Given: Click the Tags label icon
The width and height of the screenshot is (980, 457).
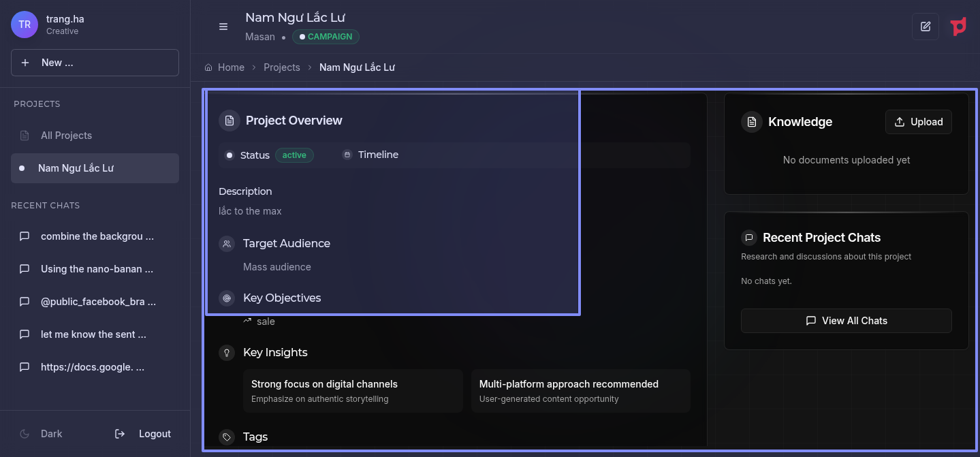Looking at the screenshot, I should (x=227, y=437).
